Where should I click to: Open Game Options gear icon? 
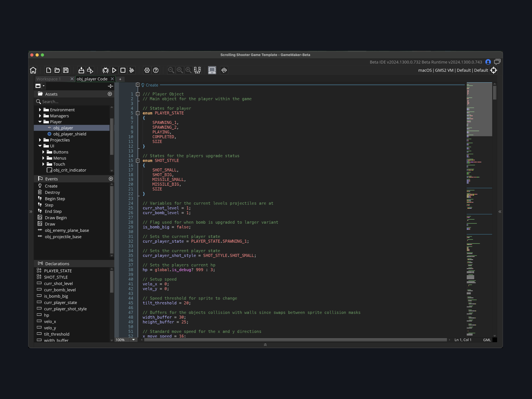point(147,70)
